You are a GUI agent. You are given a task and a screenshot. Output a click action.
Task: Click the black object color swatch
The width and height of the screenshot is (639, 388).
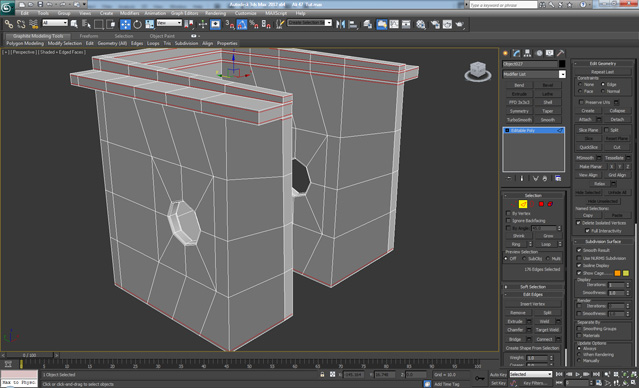(562, 64)
